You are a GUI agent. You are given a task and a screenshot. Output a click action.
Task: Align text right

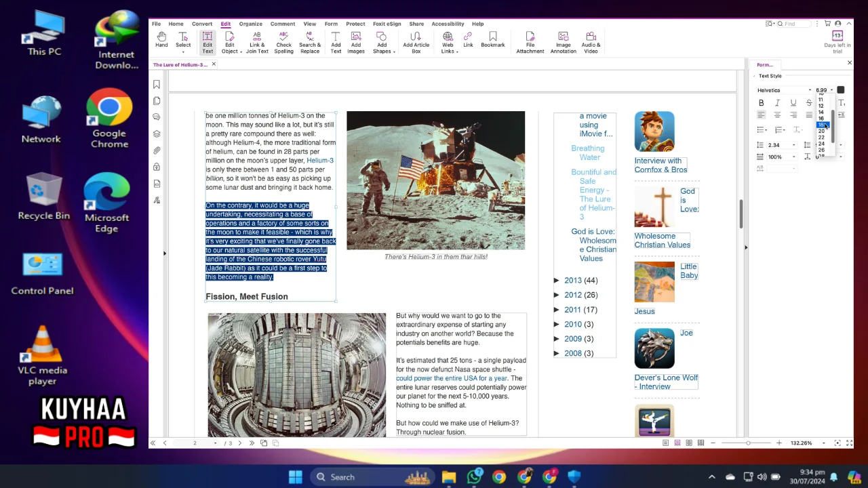793,115
